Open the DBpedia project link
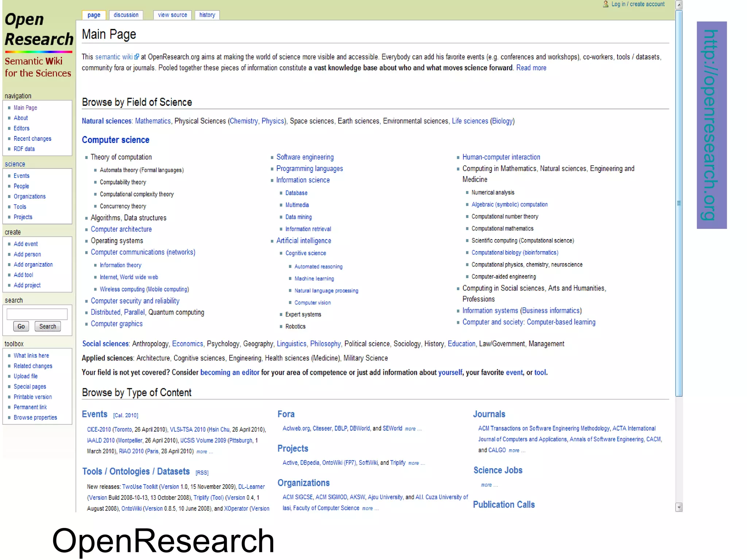The image size is (747, 560). point(310,463)
